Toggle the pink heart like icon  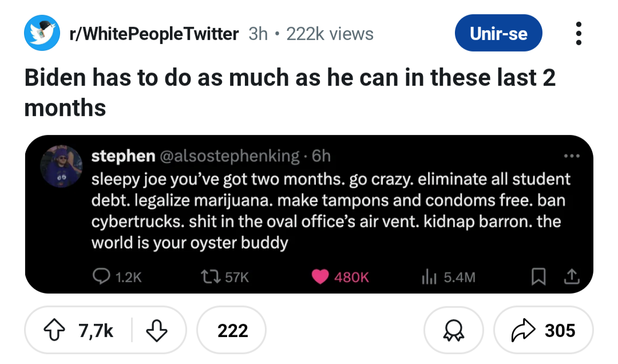[x=319, y=277]
